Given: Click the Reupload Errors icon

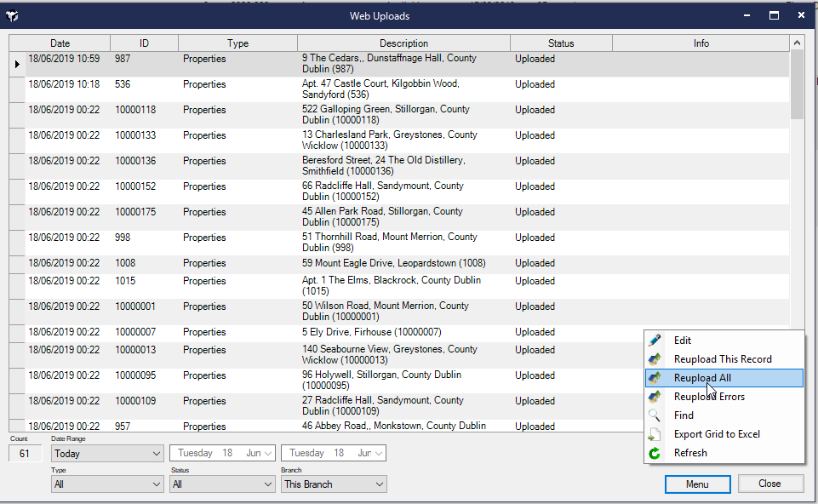Looking at the screenshot, I should click(655, 397).
